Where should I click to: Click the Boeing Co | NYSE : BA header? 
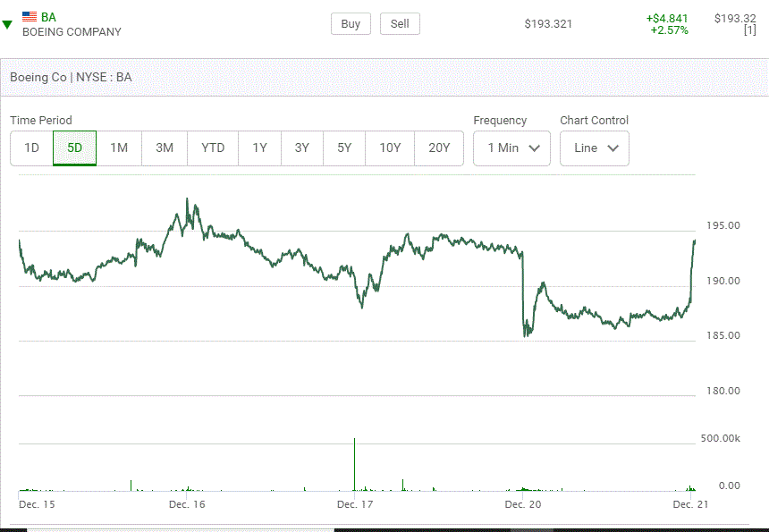coord(71,78)
